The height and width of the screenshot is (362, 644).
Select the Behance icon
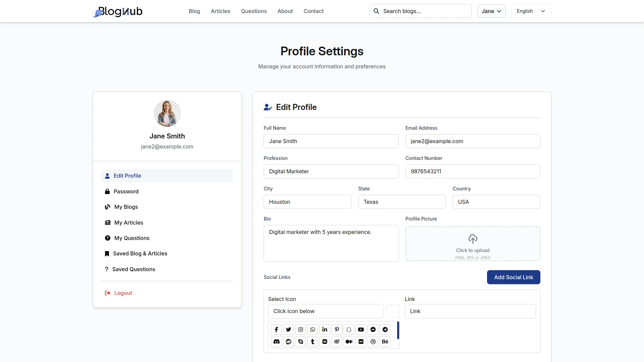(385, 342)
